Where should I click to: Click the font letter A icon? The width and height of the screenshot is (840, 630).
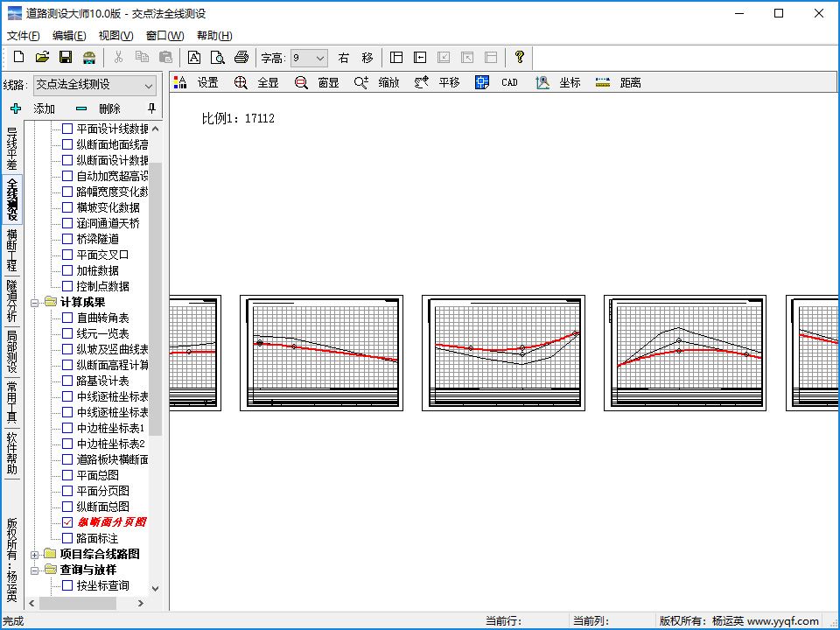[194, 58]
